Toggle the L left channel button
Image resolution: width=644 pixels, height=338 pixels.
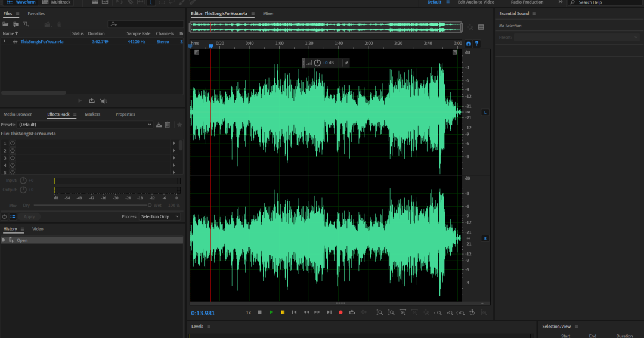485,112
